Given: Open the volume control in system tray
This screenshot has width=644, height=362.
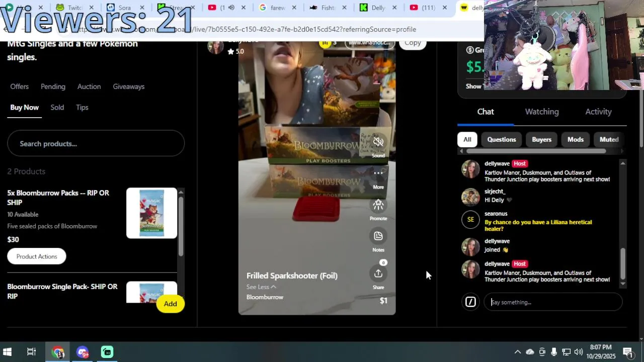Looking at the screenshot, I should pyautogui.click(x=578, y=352).
